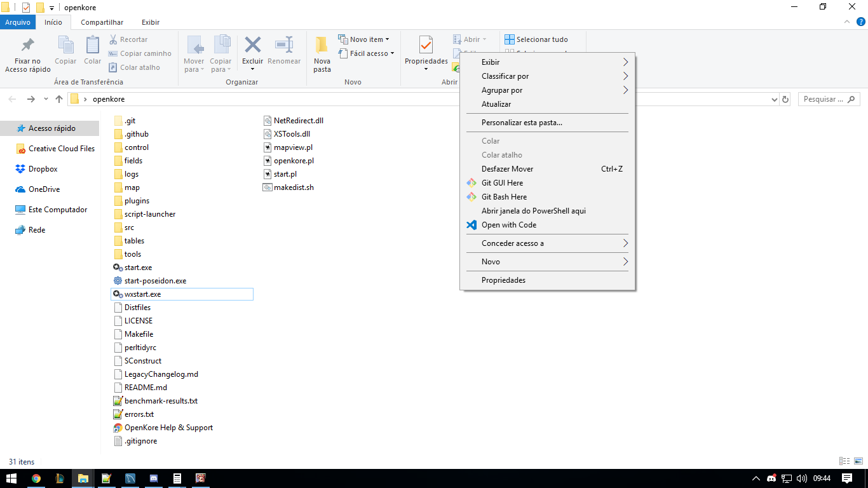Switch to the Exibir ribbon tab
Image resolution: width=868 pixels, height=488 pixels.
pyautogui.click(x=151, y=22)
